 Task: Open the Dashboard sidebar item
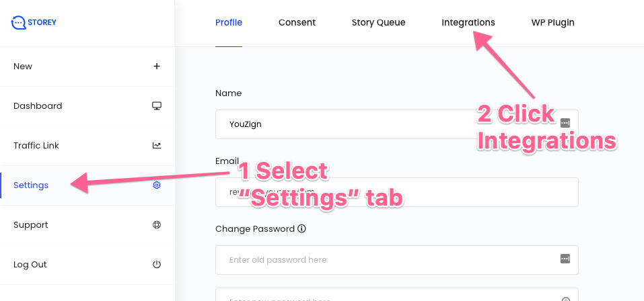click(x=38, y=105)
